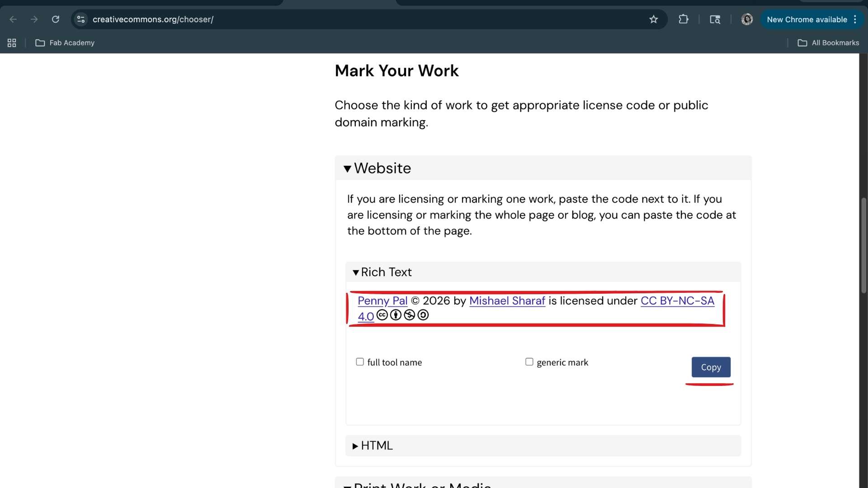Open the Extensions puzzle icon

(684, 19)
